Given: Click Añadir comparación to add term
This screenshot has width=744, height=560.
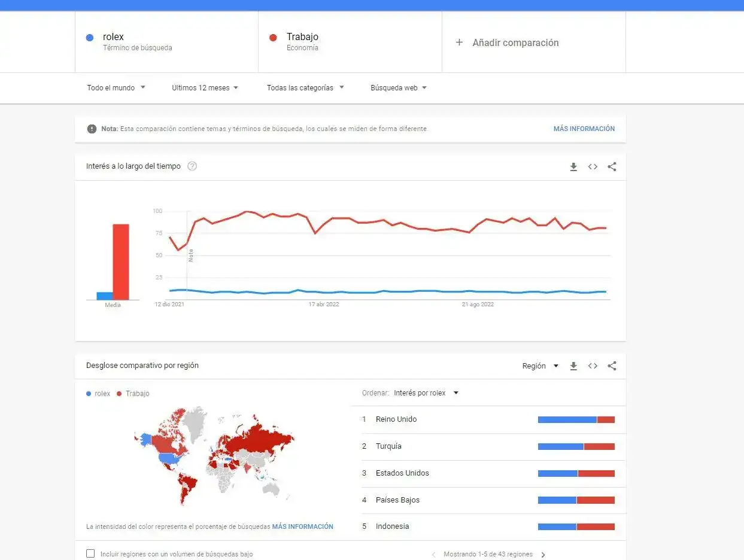Looking at the screenshot, I should (508, 42).
